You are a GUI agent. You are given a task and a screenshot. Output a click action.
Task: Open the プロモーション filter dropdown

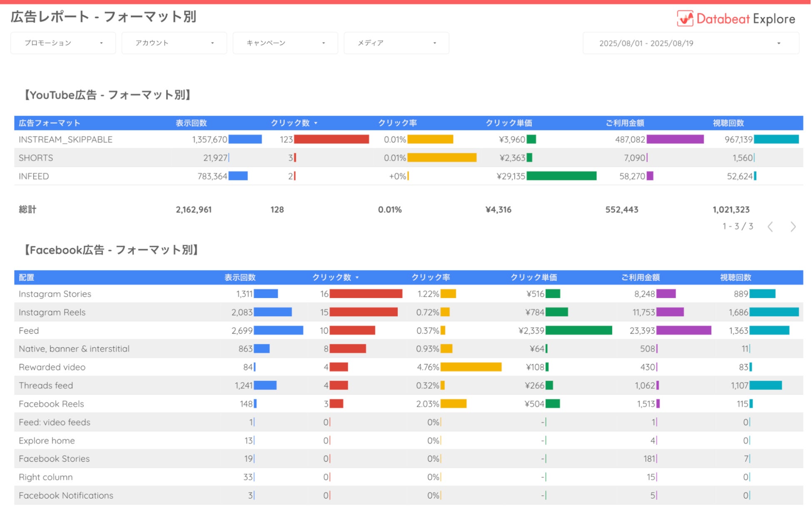63,43
